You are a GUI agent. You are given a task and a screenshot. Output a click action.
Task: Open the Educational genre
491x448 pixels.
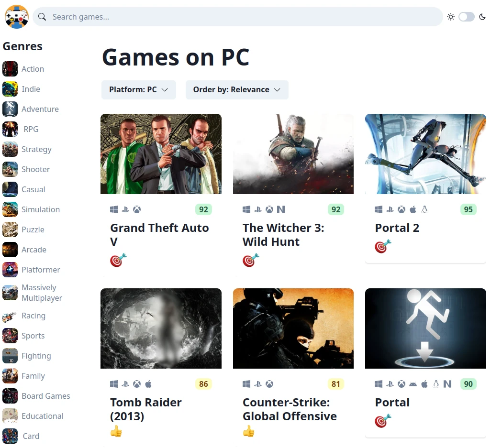(43, 416)
